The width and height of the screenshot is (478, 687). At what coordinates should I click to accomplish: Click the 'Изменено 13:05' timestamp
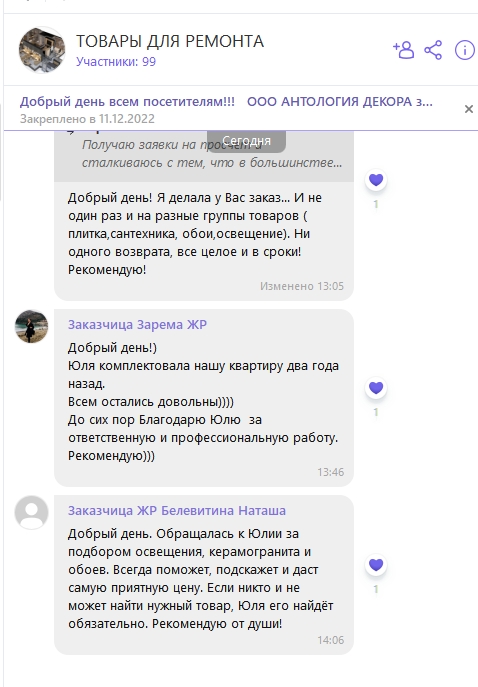302,287
